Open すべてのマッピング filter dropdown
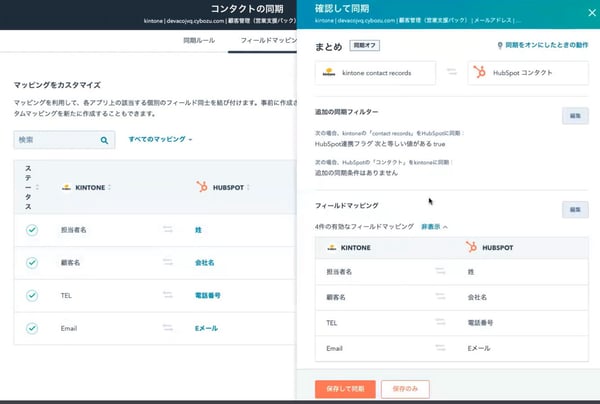Screen dimensions: 600x404 (160, 139)
